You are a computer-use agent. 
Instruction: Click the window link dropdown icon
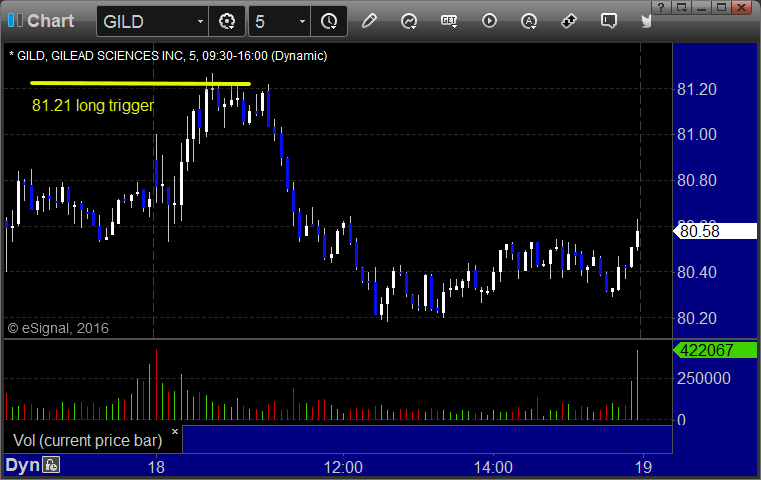(681, 7)
